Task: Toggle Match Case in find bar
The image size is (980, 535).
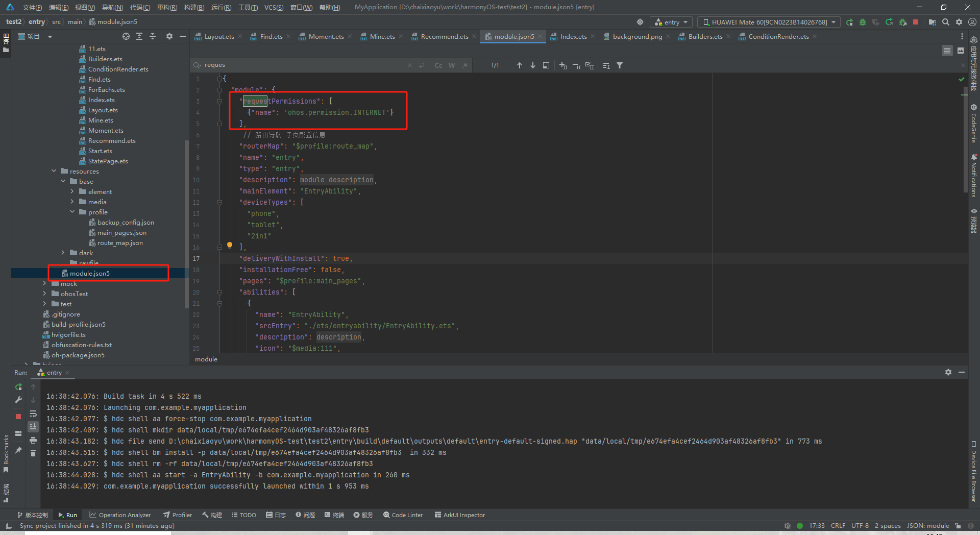Action: tap(438, 65)
